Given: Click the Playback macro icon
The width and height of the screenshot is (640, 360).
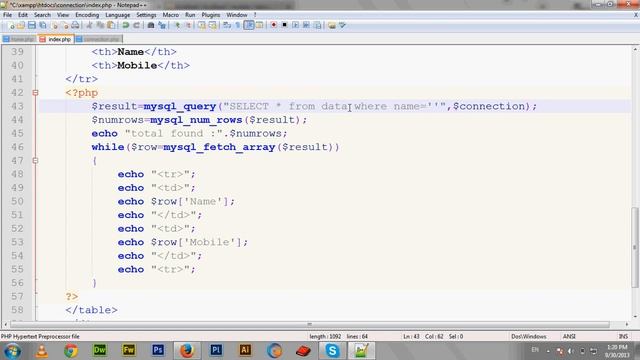Looking at the screenshot, I should pyautogui.click(x=295, y=25).
